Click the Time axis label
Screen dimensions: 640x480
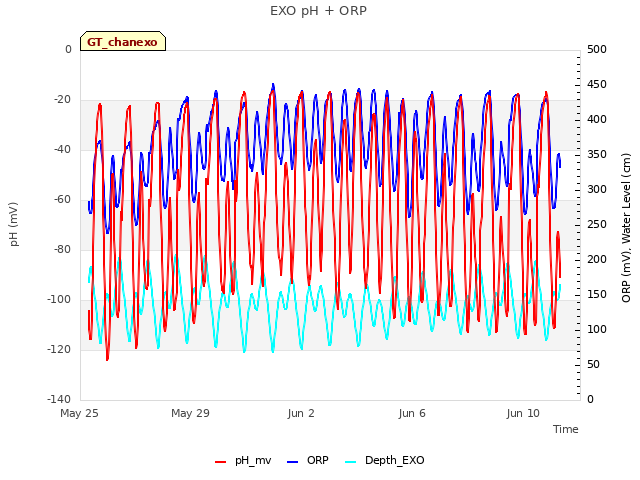point(566,429)
